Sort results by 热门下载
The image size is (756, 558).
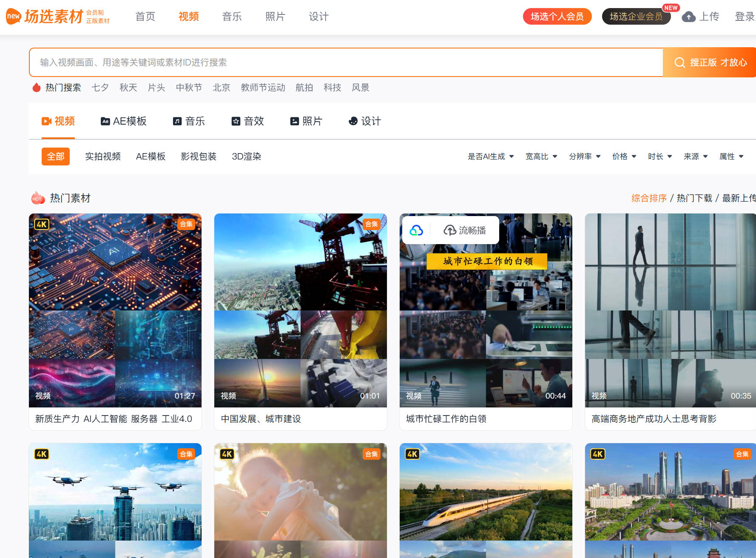tap(694, 198)
